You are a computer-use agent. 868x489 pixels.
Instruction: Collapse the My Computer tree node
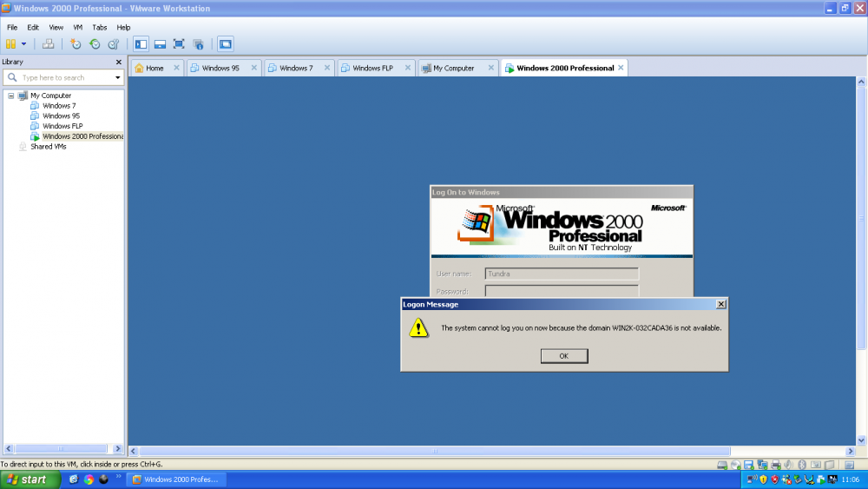click(11, 96)
